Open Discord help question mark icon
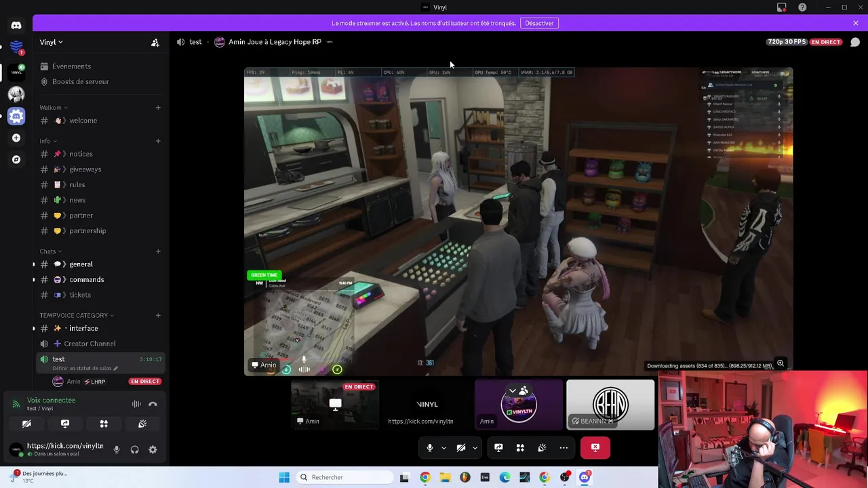 (x=802, y=7)
